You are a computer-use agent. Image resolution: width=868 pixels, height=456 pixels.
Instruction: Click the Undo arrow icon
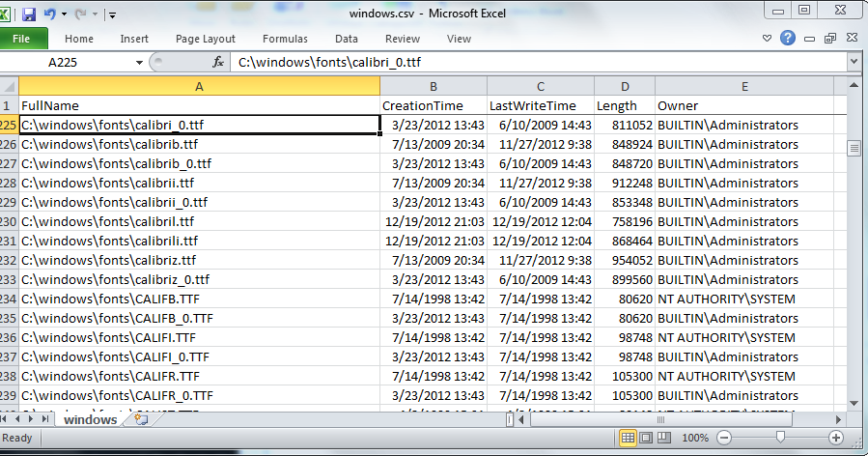pyautogui.click(x=50, y=14)
